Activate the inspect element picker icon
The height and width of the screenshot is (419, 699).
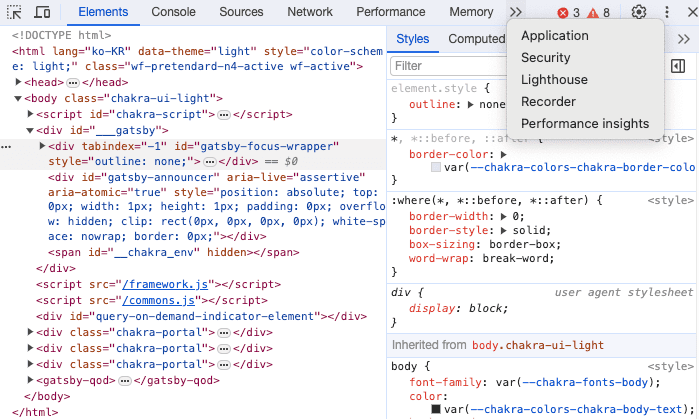(x=15, y=12)
